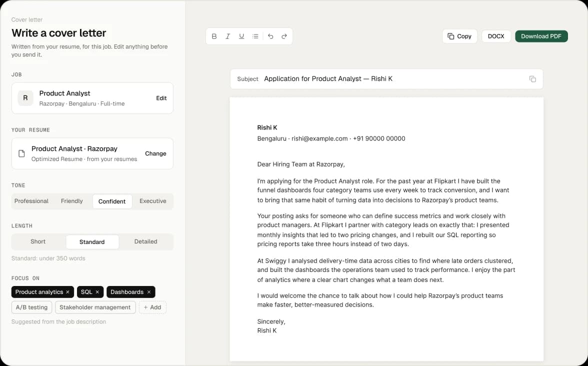Change the selected resume
Image resolution: width=588 pixels, height=366 pixels.
point(155,153)
